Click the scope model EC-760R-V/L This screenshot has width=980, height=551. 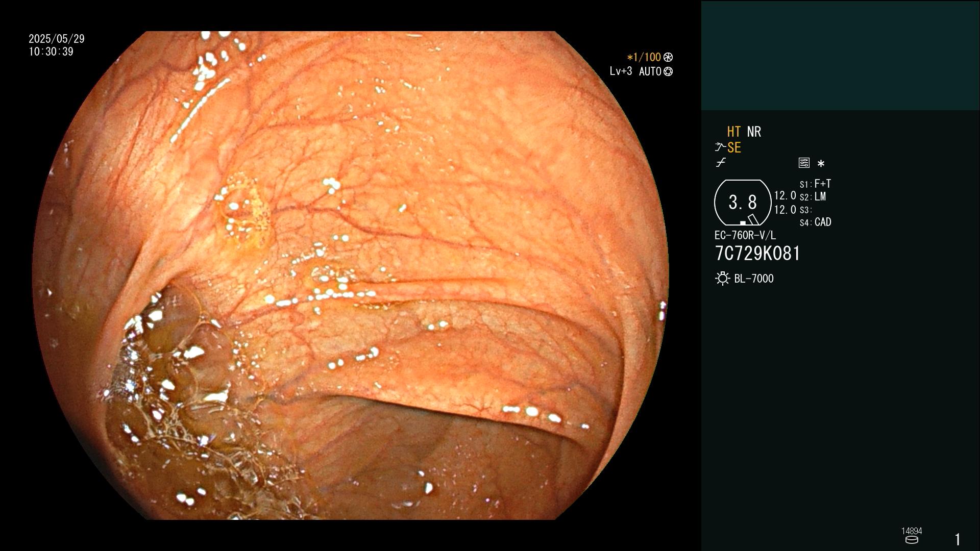tap(745, 235)
